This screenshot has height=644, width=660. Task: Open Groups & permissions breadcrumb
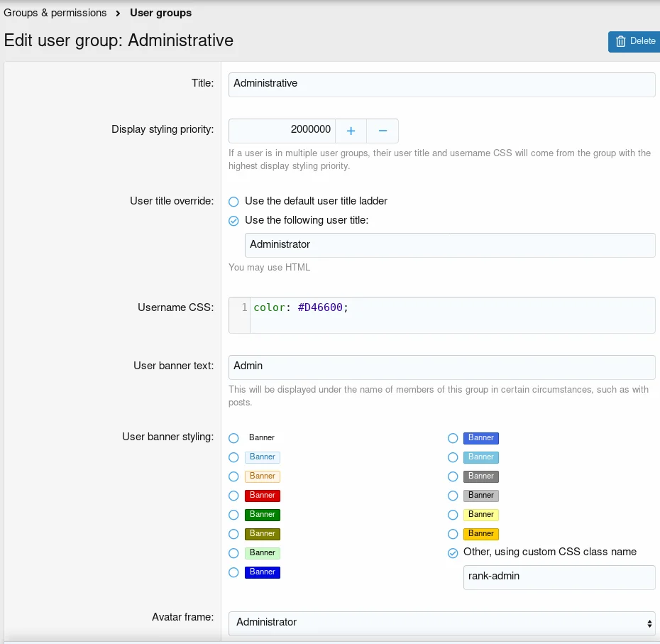tap(55, 13)
